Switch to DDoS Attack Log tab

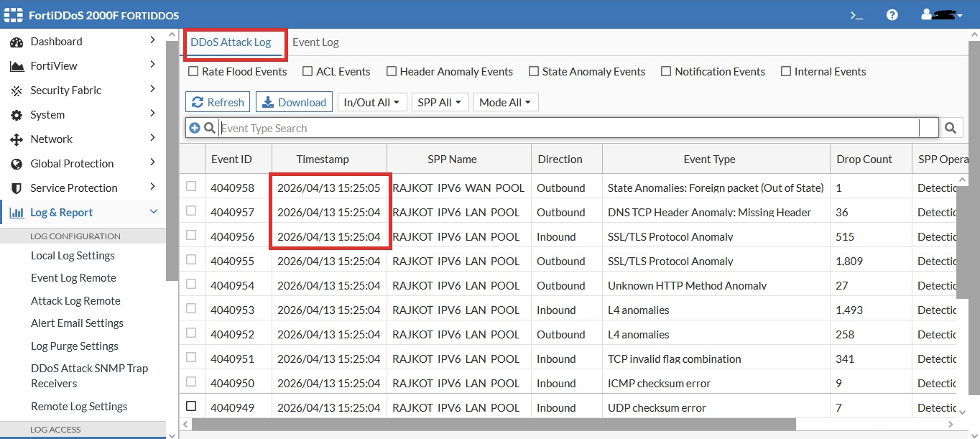231,42
